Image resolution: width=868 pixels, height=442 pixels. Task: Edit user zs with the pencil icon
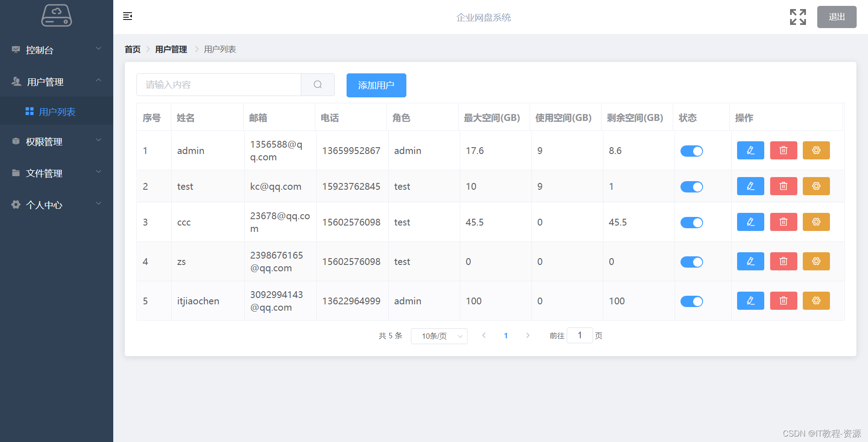click(750, 261)
